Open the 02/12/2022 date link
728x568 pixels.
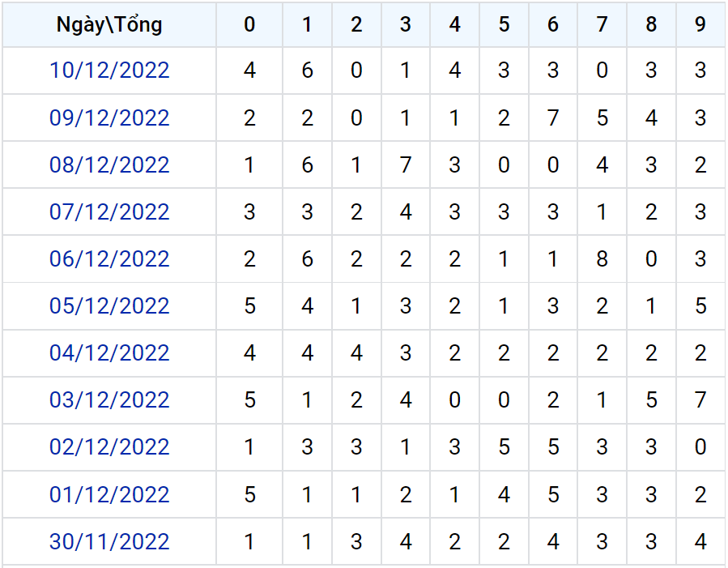[109, 447]
